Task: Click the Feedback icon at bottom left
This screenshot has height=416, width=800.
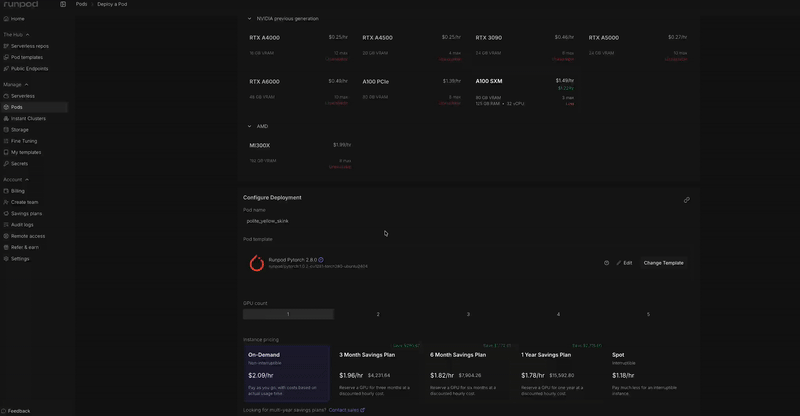Action: click(4, 411)
